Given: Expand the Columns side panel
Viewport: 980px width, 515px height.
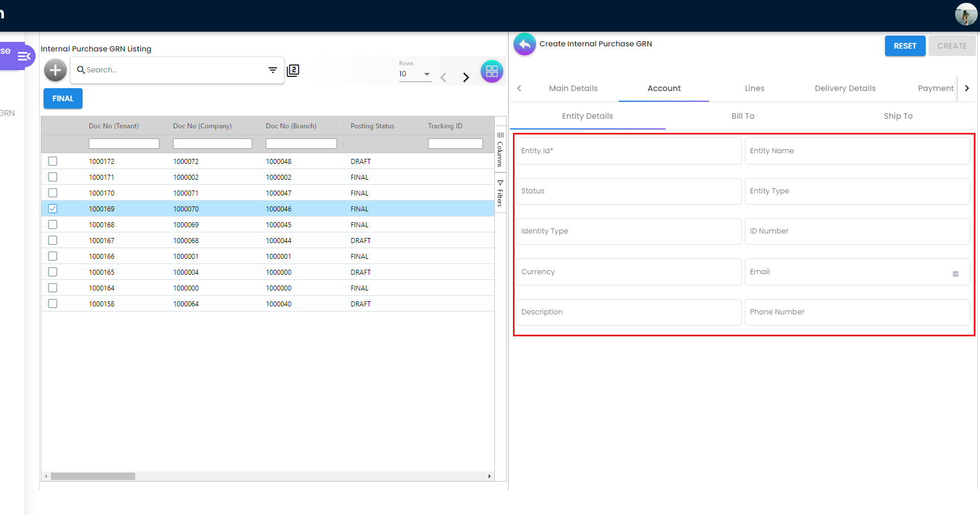Looking at the screenshot, I should 500,150.
